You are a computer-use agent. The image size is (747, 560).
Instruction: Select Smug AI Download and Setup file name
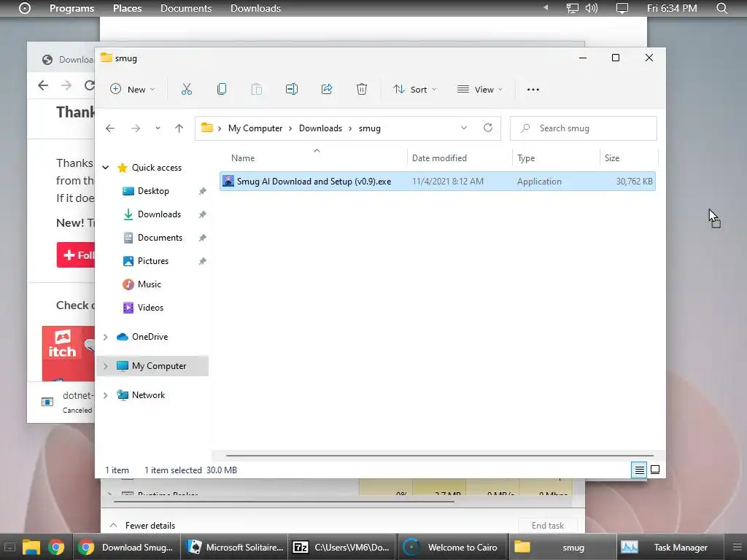tap(314, 182)
